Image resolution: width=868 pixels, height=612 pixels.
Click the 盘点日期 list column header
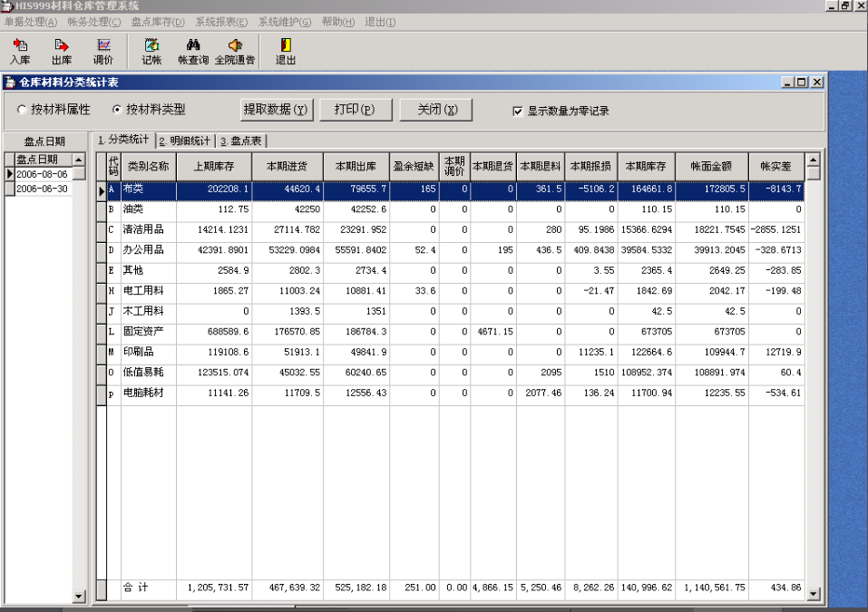(44, 160)
